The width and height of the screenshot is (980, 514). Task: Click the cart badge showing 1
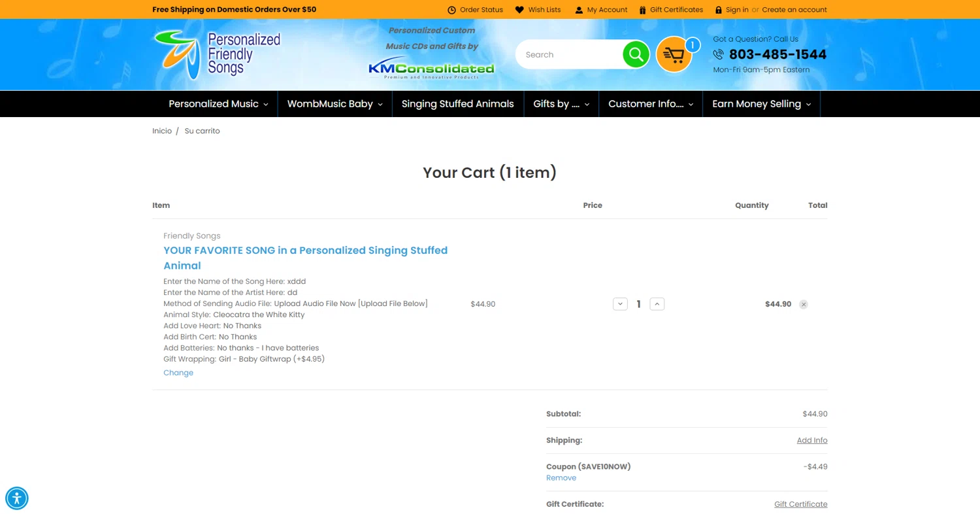[692, 45]
